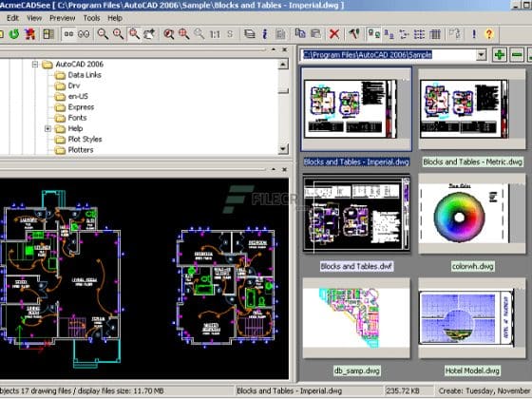Activate the zoom window magnifier tool

pyautogui.click(x=134, y=34)
